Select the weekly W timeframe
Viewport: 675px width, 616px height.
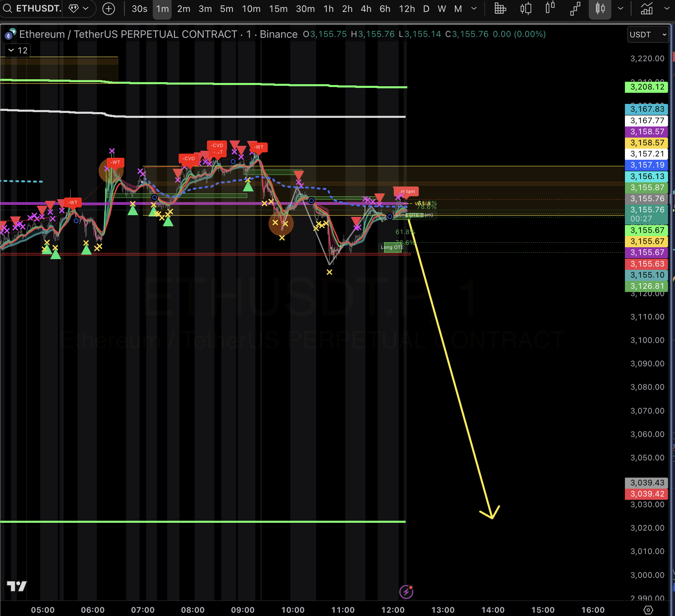tap(442, 9)
